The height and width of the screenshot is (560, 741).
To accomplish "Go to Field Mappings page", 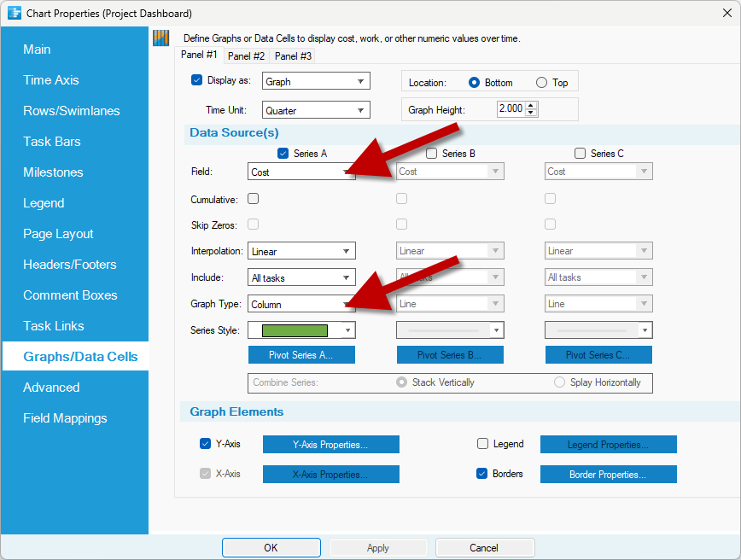I will (x=65, y=417).
